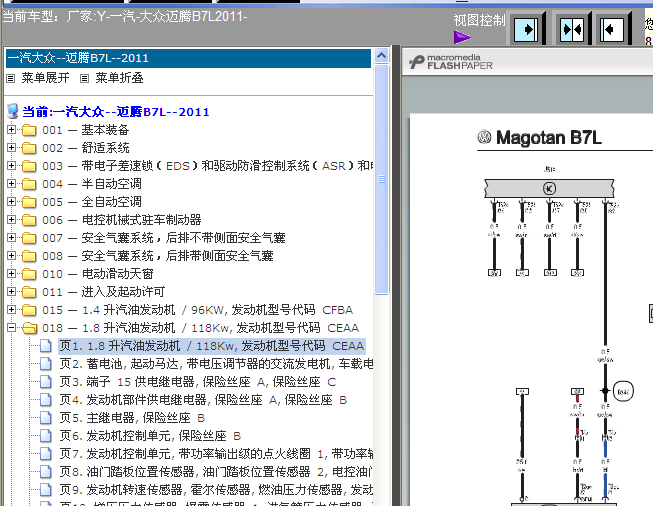The width and height of the screenshot is (653, 506).
Task: Expand the 010 电动滑动天窗 node
Action: pos(12,274)
